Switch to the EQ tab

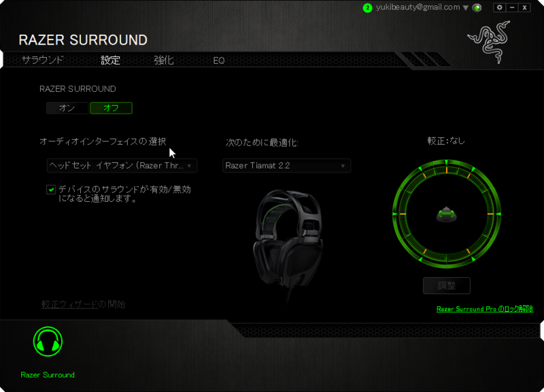[x=218, y=60]
